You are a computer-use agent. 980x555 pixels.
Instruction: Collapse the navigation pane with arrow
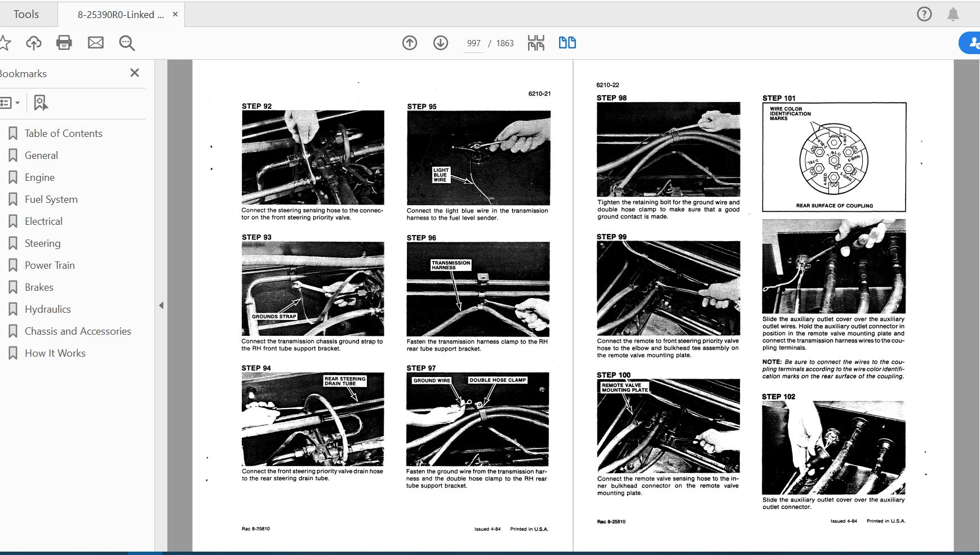click(x=161, y=305)
